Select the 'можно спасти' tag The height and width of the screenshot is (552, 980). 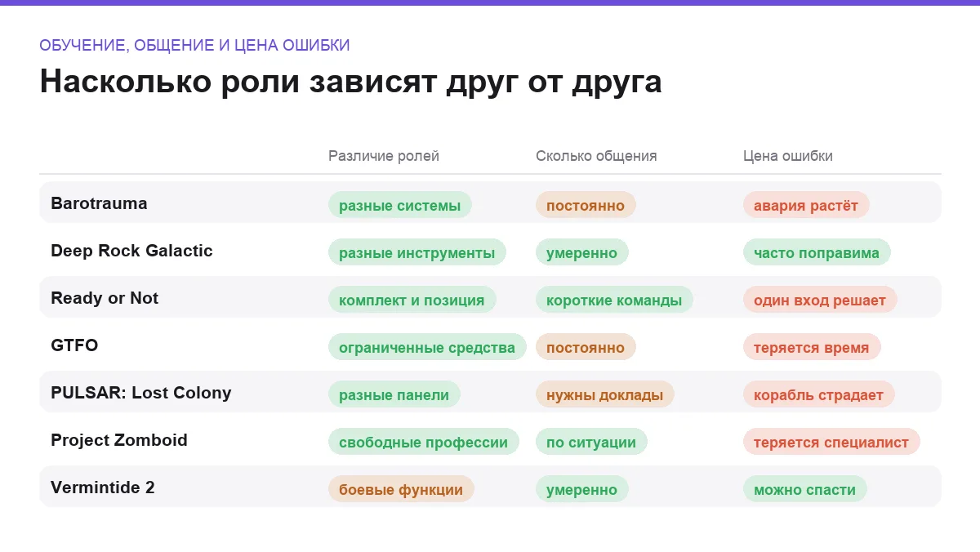click(x=805, y=489)
